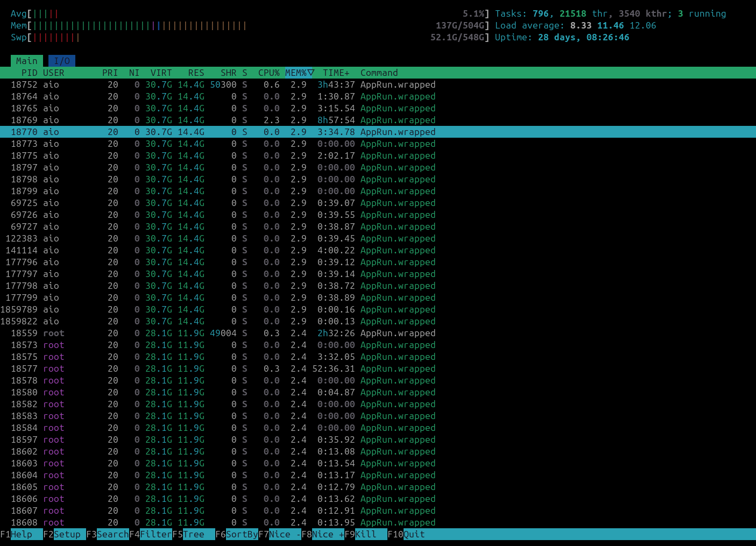
Task: Click F10 Quit in the function bar
Action: [x=406, y=534]
